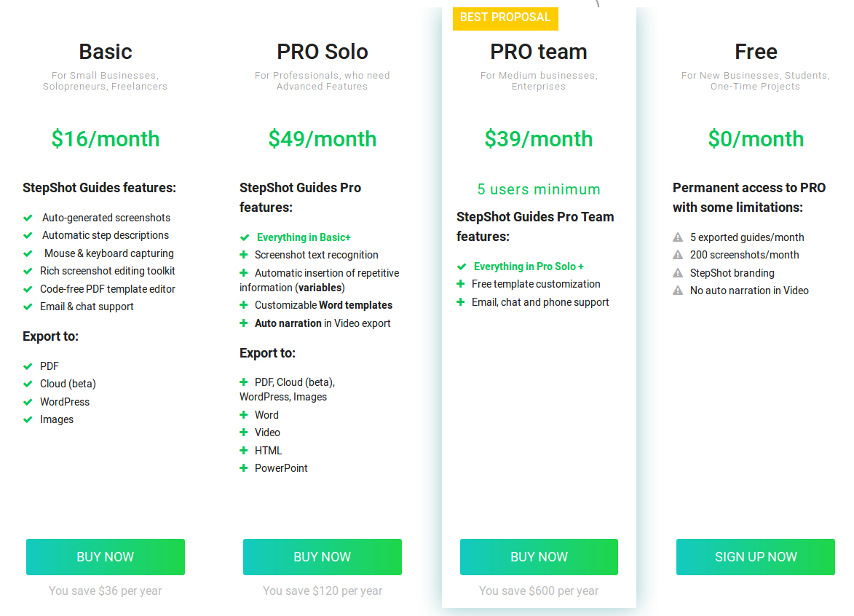Click SIGN UP NOW for the Free plan
This screenshot has width=854, height=616.
point(755,556)
